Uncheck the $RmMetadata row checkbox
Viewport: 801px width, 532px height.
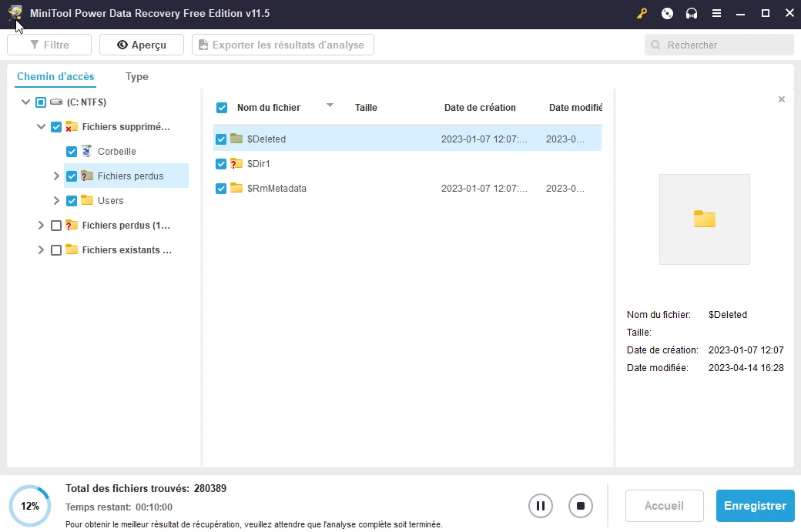coord(221,189)
